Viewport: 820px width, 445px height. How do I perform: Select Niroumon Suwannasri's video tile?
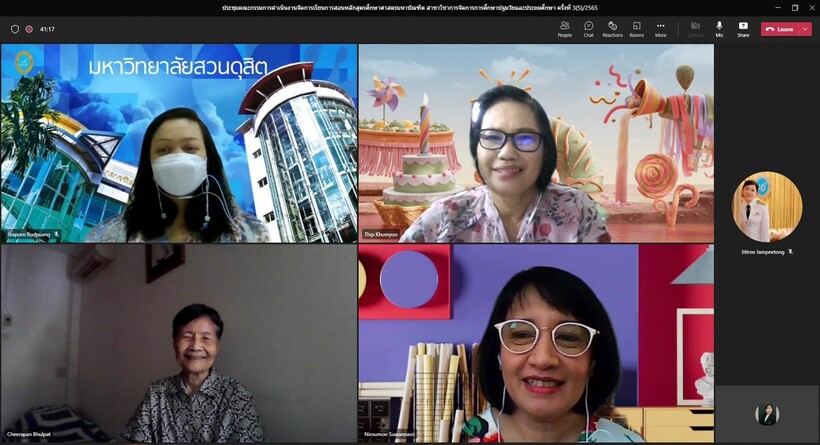(536, 344)
